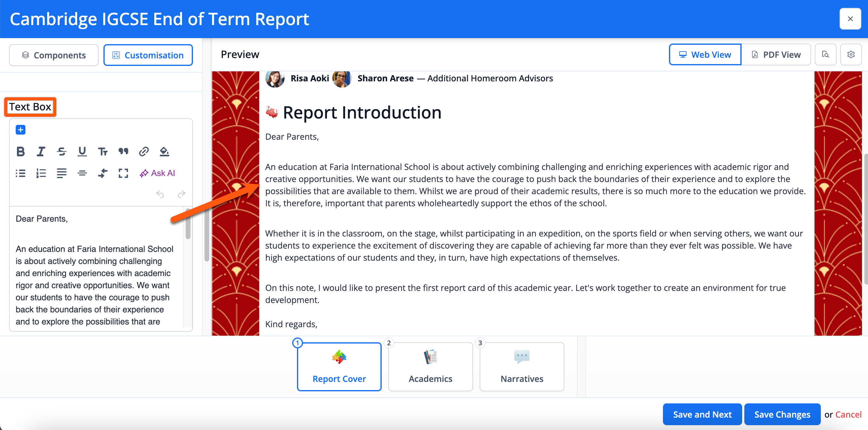868x430 pixels.
Task: Open the text highlight color tool
Action: [164, 151]
